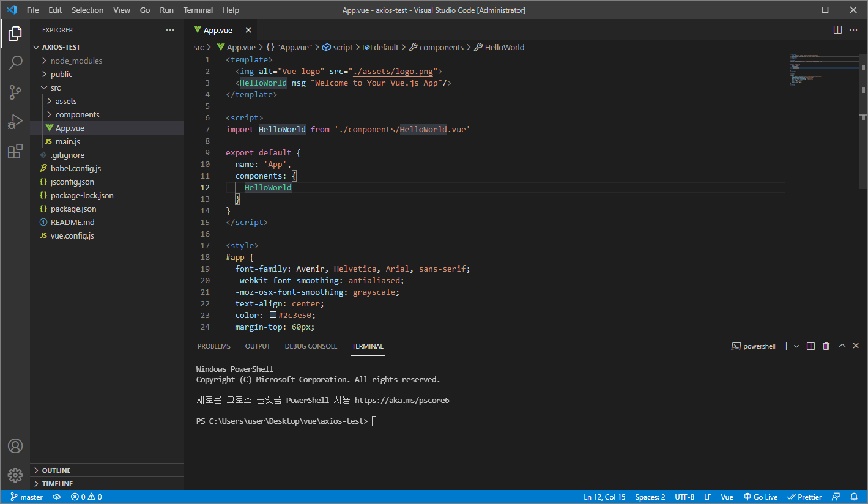This screenshot has width=868, height=504.
Task: Expand the TIMELINE section
Action: pos(107,484)
